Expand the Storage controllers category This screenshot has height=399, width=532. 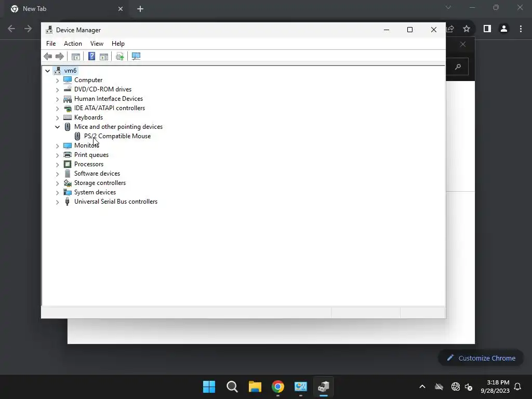57,183
